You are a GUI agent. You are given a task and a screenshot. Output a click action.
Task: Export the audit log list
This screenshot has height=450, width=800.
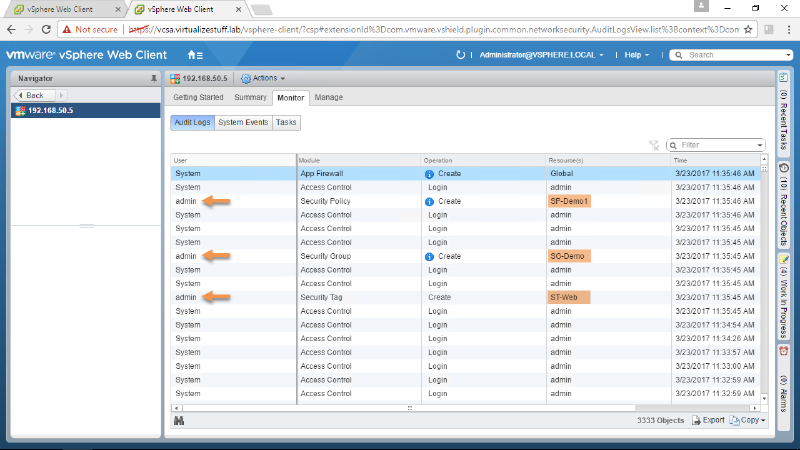(x=708, y=420)
